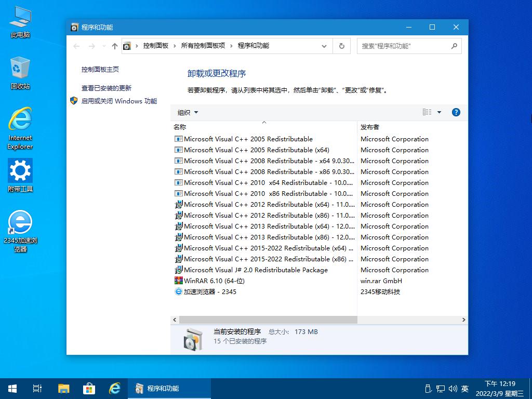Expand the chevron after 所有控制面板项 breadcrumb
532x399 pixels.
coord(231,46)
